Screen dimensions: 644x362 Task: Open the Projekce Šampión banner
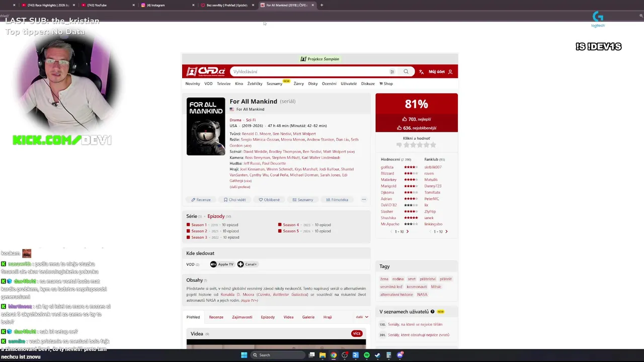point(320,59)
